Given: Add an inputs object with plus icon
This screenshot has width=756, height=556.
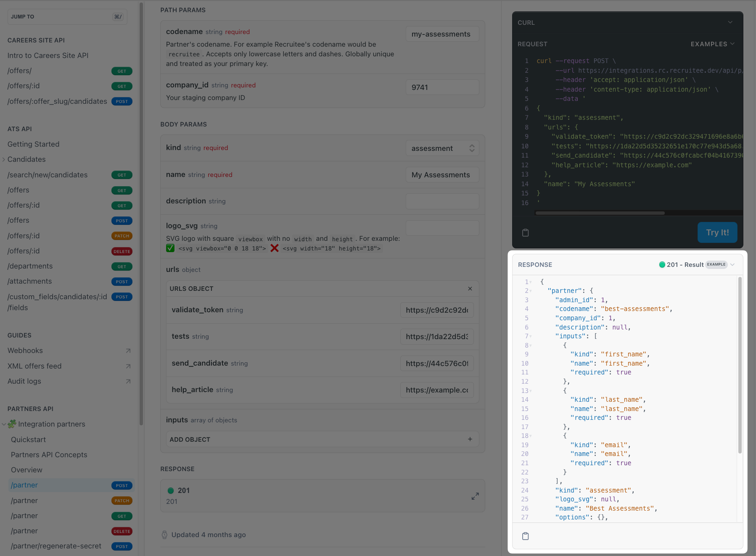Looking at the screenshot, I should (x=470, y=439).
